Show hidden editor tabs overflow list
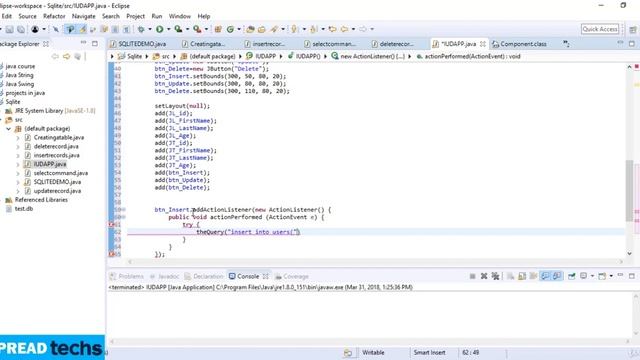The image size is (640, 360). [566, 44]
